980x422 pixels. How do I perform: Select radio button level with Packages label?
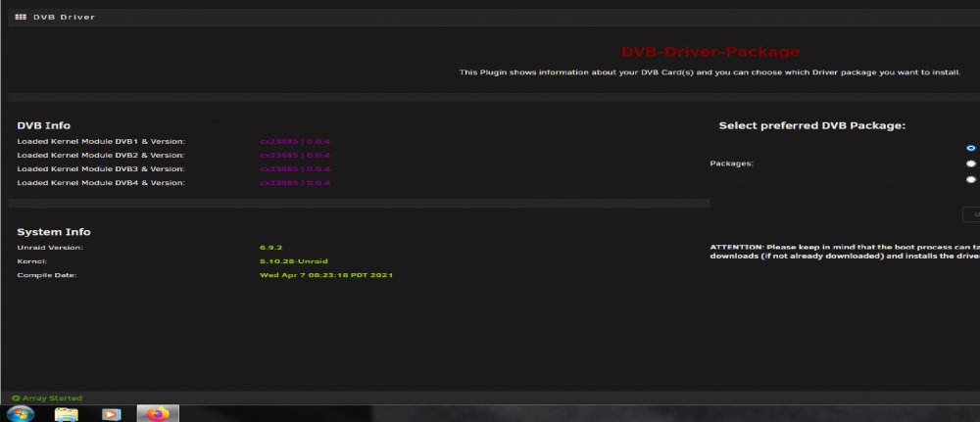[970, 164]
